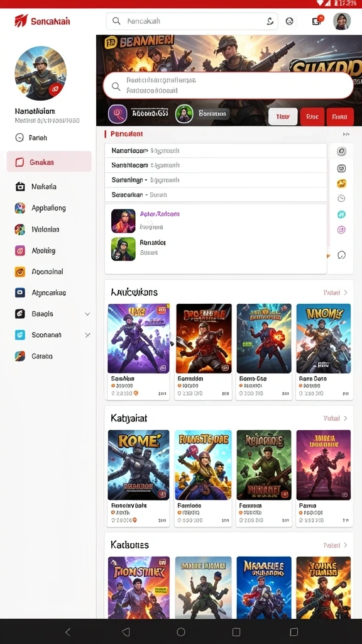The image size is (362, 644).
Task: Open the Bamlode game card
Action: pos(204,478)
